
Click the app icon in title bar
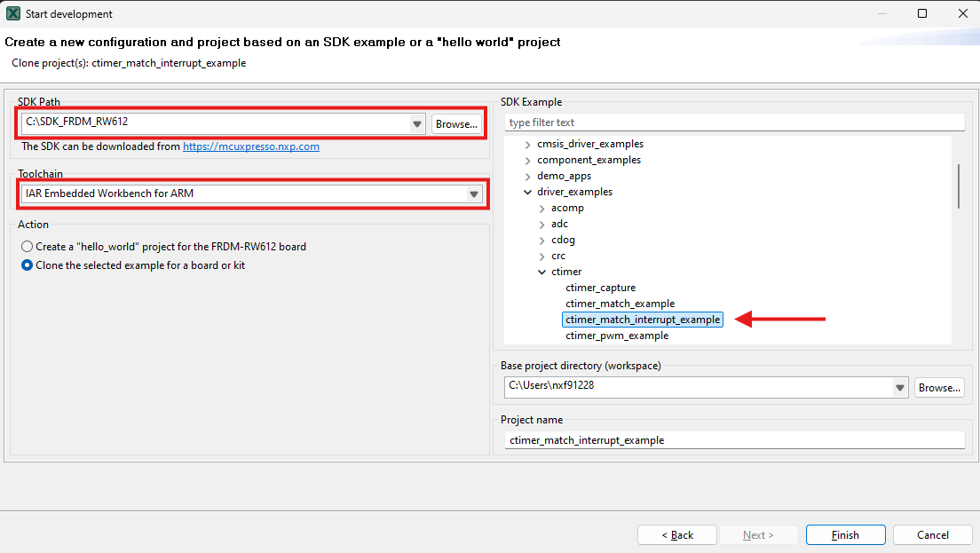[13, 13]
